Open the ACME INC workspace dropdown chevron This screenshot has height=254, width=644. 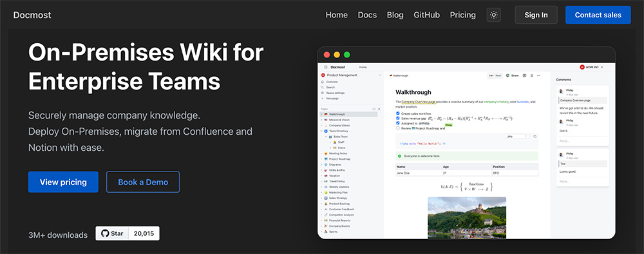click(x=601, y=67)
